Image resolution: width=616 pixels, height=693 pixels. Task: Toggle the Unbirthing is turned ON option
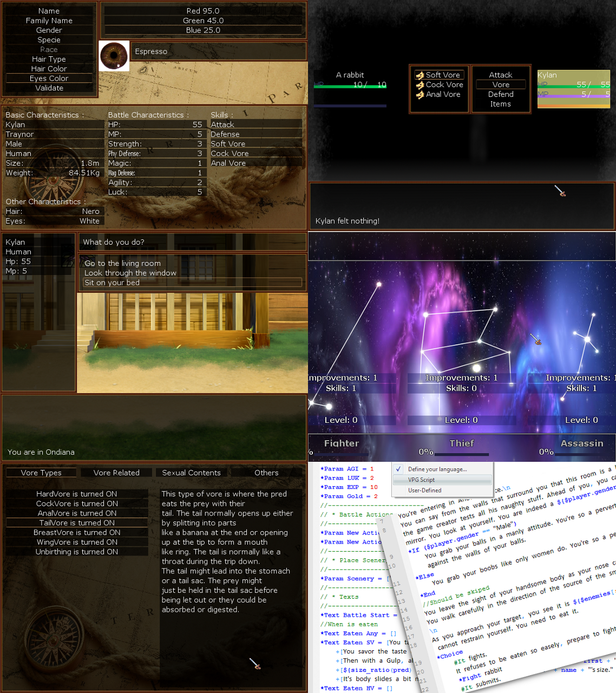coord(77,552)
